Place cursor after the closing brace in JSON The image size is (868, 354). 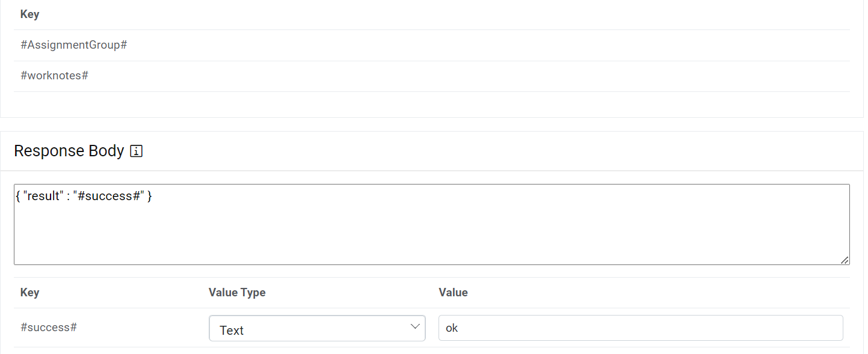point(153,196)
